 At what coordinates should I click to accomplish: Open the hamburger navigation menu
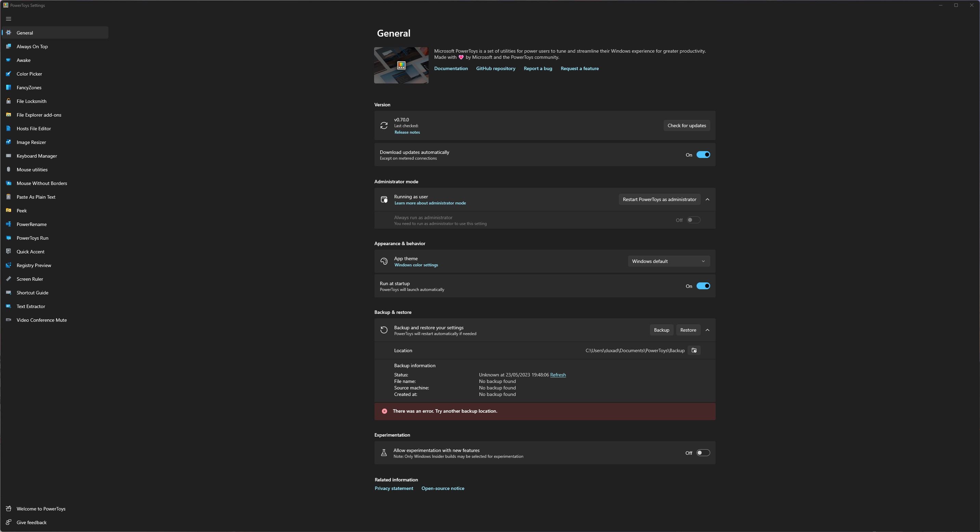point(8,18)
